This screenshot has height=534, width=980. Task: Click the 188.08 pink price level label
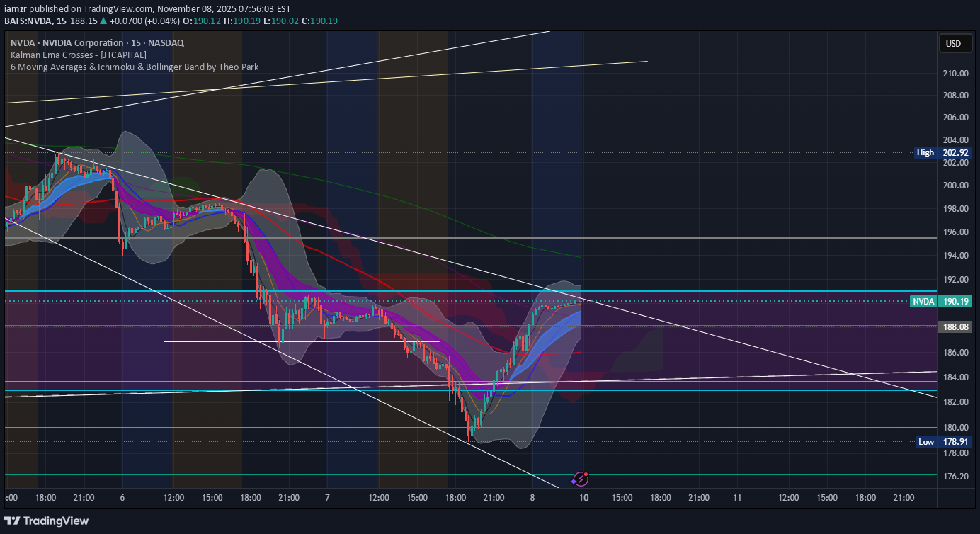click(x=955, y=326)
